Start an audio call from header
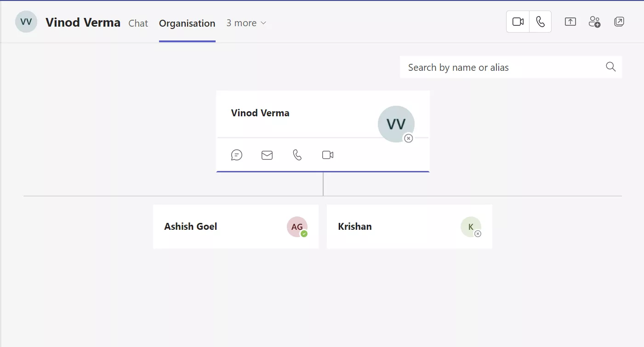644x347 pixels. coord(540,22)
